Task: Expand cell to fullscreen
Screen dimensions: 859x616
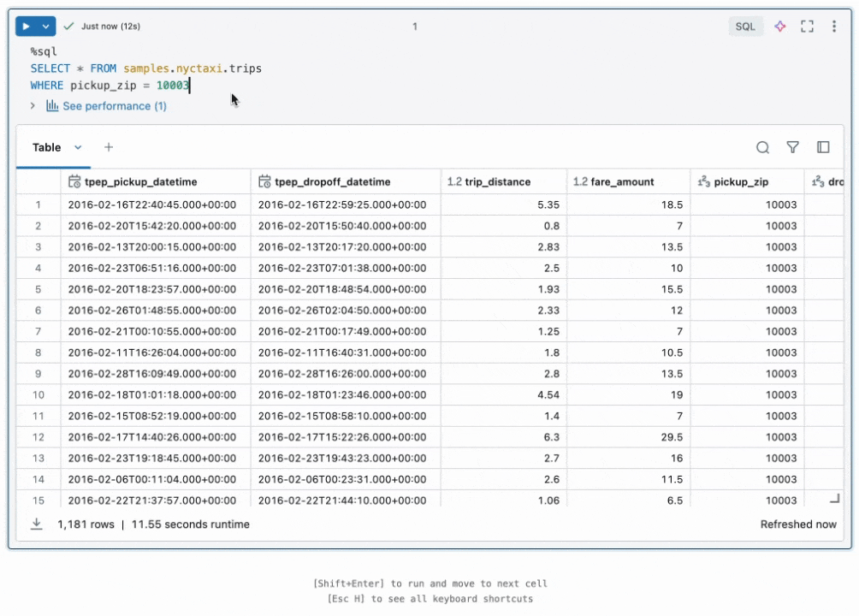Action: [807, 27]
